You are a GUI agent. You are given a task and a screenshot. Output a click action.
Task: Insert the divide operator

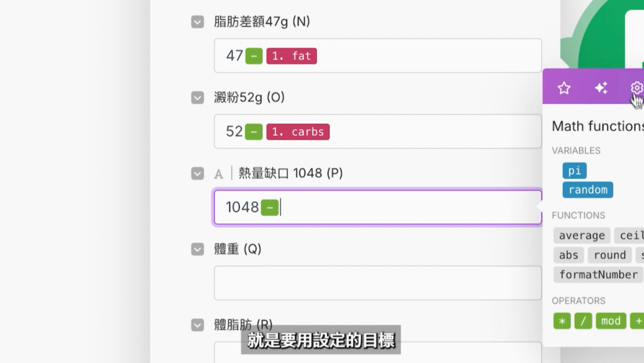click(583, 321)
